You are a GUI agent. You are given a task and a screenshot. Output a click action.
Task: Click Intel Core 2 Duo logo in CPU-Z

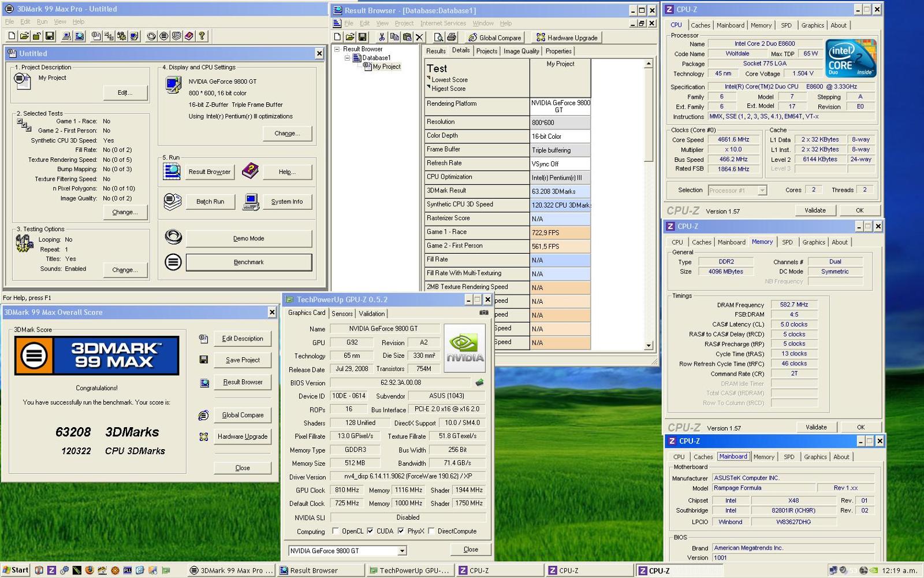[851, 58]
